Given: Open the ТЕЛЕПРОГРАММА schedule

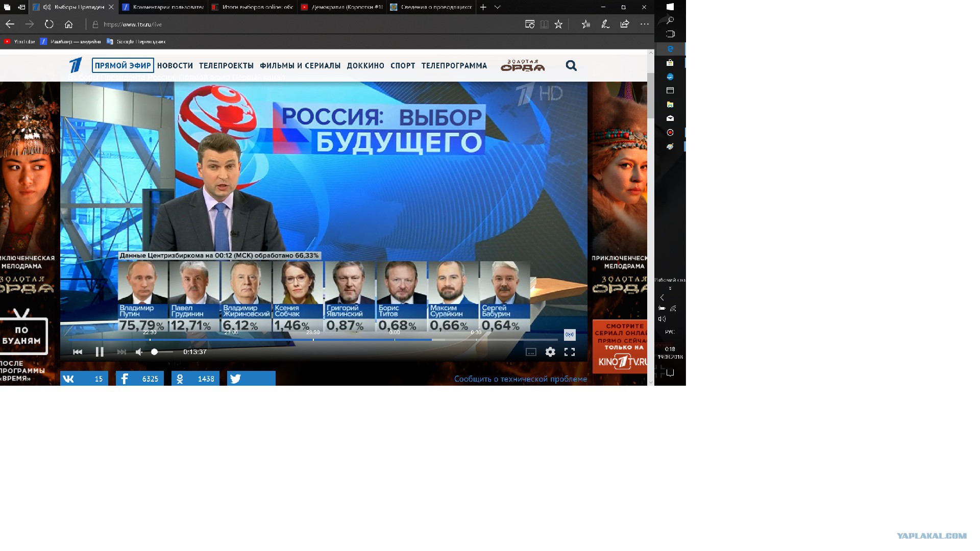Looking at the screenshot, I should click(x=454, y=66).
